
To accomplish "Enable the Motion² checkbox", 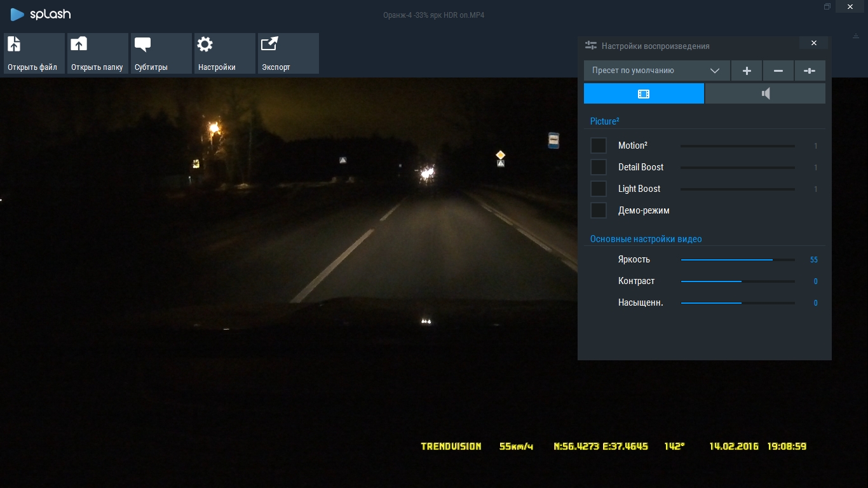I will [599, 146].
